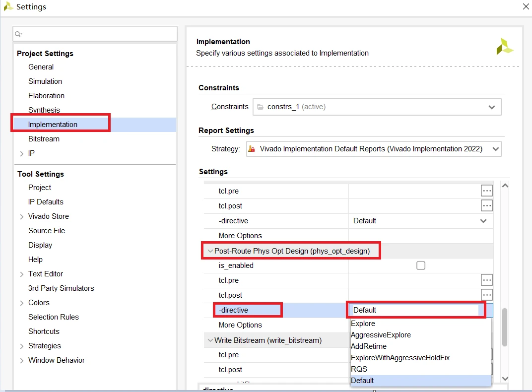Enable the Post-Route Phys Opt is_enabled checkbox
This screenshot has width=532, height=392.
421,265
